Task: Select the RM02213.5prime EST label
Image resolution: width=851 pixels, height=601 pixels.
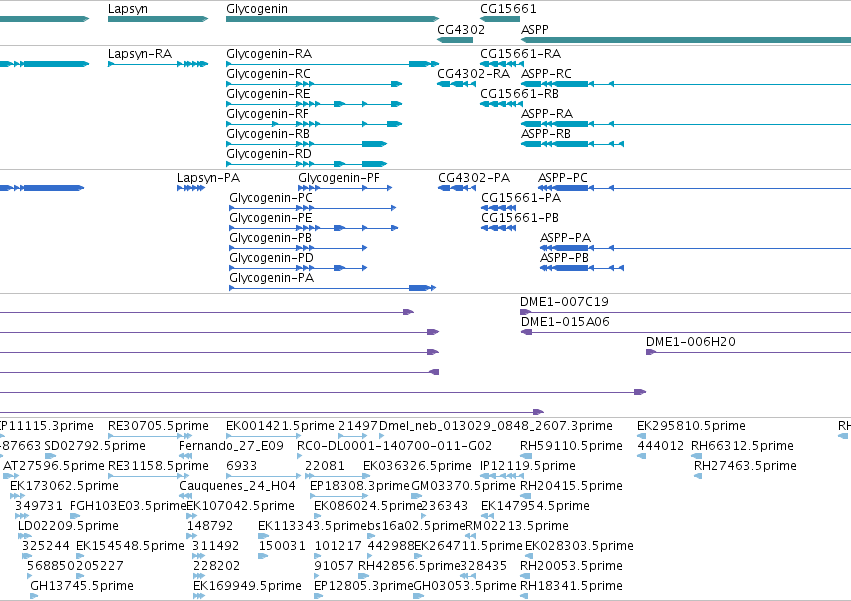Action: (x=517, y=527)
